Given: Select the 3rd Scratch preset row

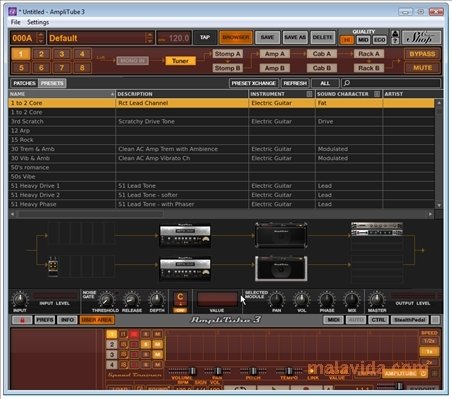Looking at the screenshot, I should 222,122.
